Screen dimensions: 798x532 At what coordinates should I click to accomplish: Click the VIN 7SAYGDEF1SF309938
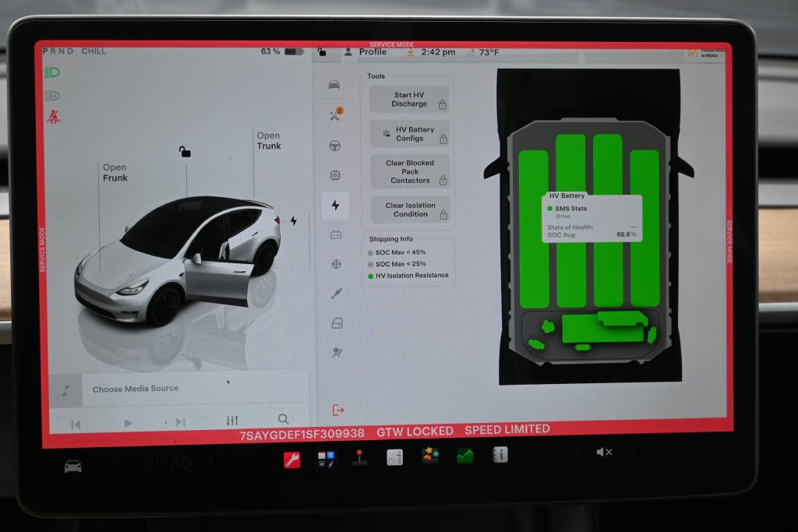point(302,435)
